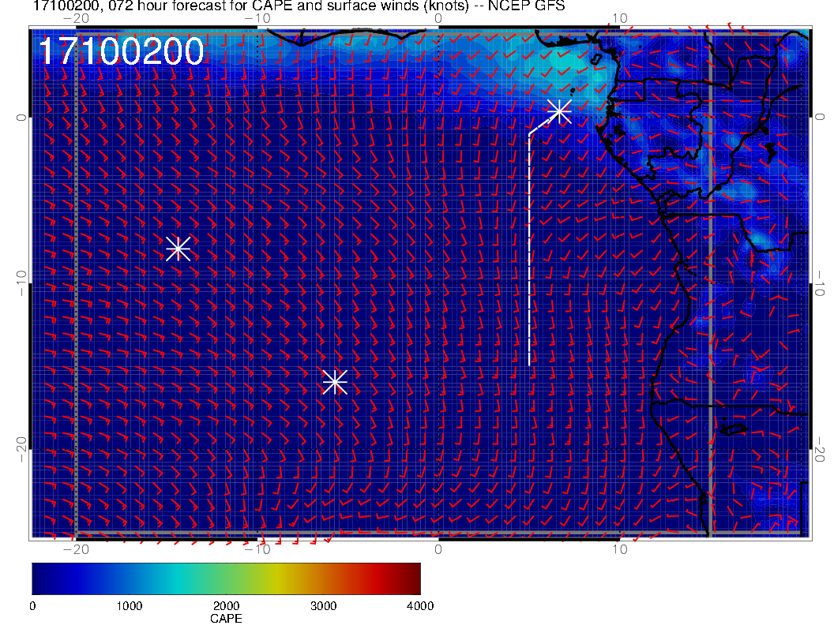The image size is (834, 644).
Task: Click the dark blue start of the CAPE colorbar
Action: click(x=42, y=578)
